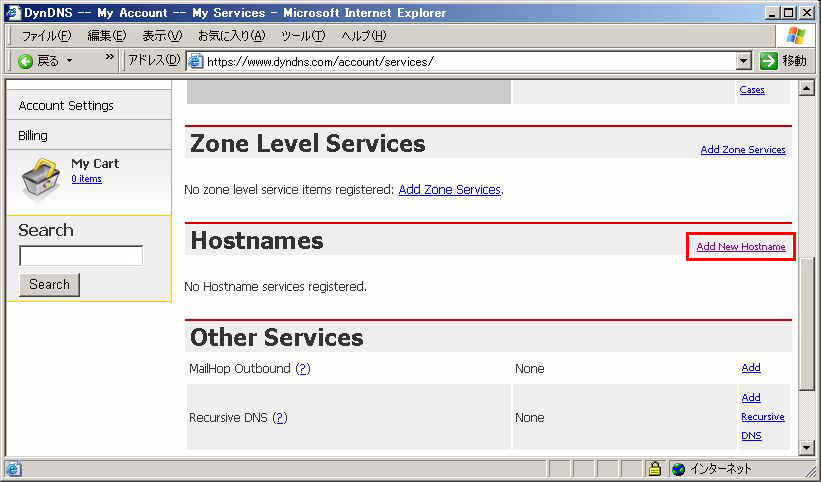This screenshot has height=482, width=821.
Task: Open the MailHop Outbound help (?) link
Action: (303, 369)
